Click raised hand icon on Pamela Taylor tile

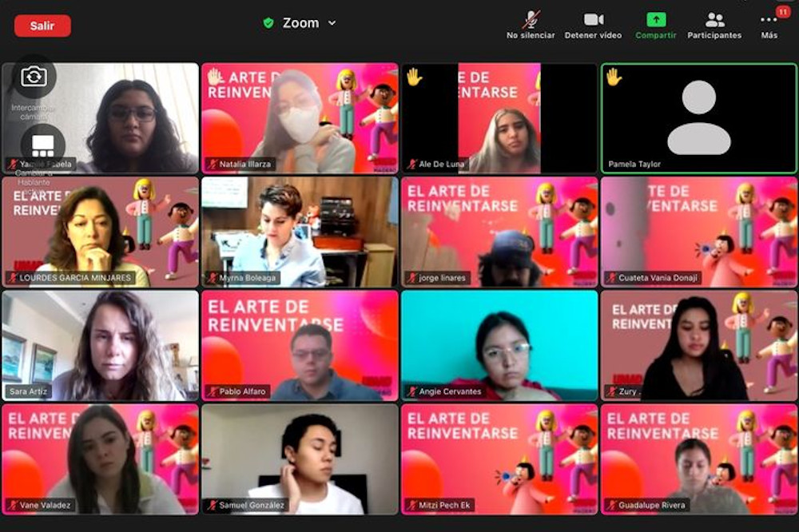614,77
